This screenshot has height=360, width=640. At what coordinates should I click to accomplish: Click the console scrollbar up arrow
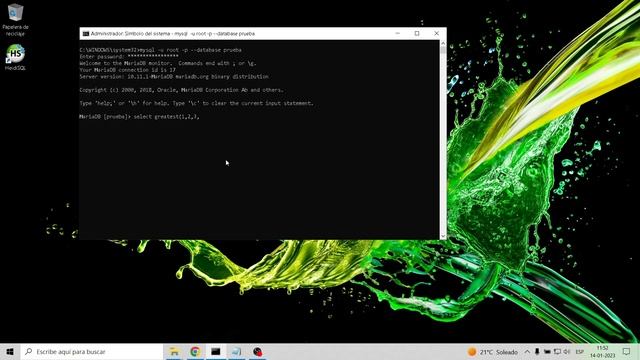tap(443, 43)
